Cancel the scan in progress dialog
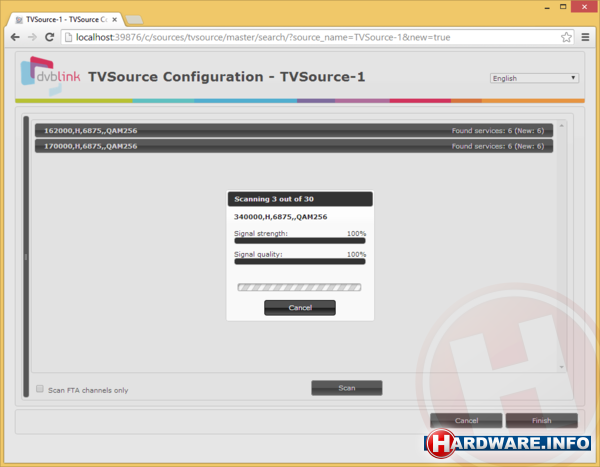600x467 pixels. [299, 308]
